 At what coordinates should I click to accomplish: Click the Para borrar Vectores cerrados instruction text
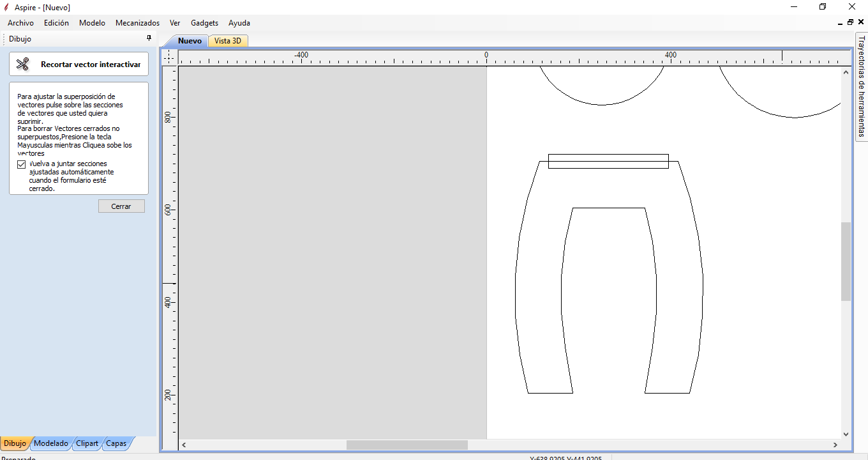pyautogui.click(x=75, y=141)
